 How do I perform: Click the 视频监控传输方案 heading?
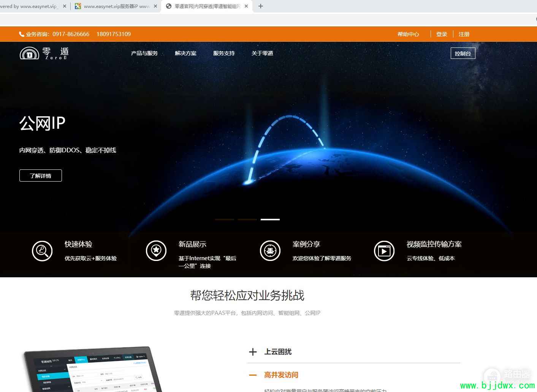[x=434, y=244]
